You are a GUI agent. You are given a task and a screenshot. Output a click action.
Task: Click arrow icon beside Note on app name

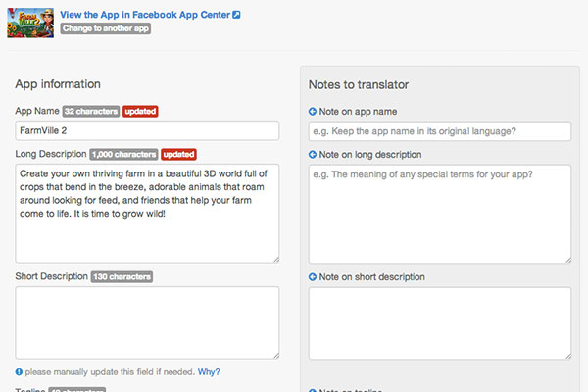313,112
